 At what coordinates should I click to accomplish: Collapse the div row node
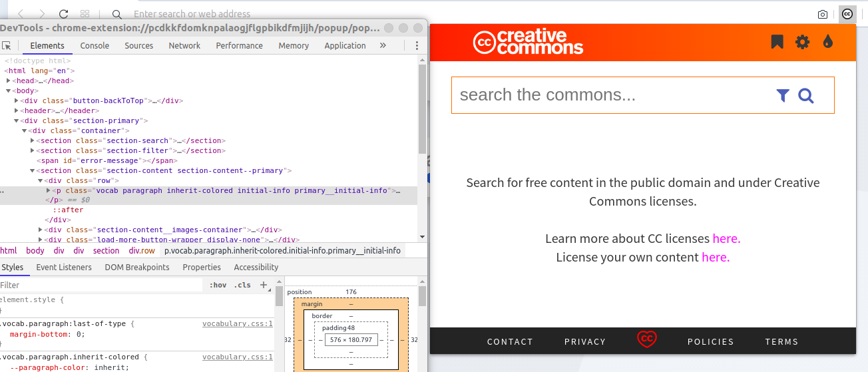(x=41, y=180)
